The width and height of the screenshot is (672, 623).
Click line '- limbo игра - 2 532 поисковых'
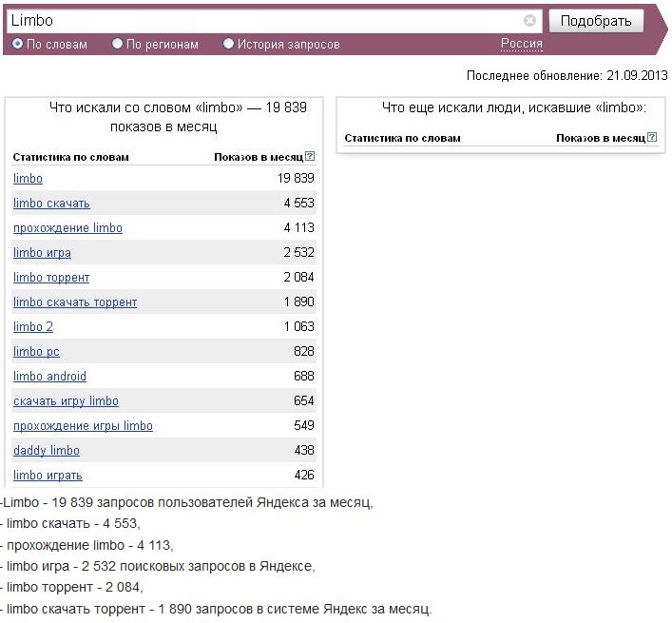tap(158, 566)
